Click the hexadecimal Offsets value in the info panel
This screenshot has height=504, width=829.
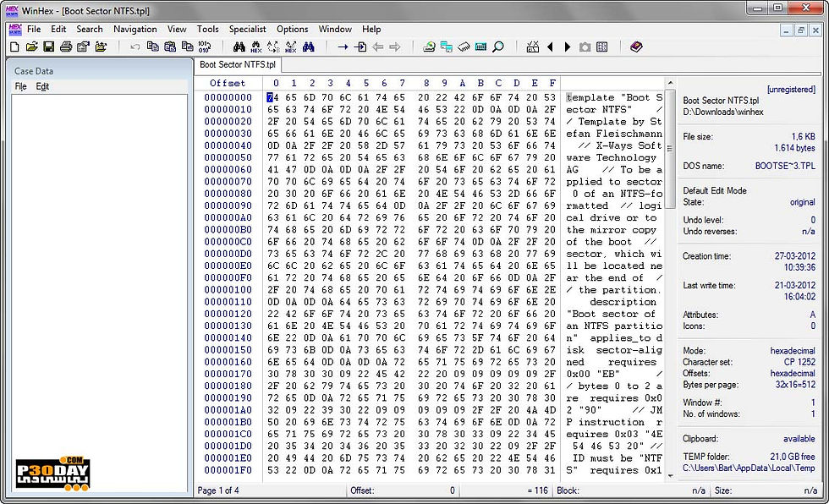point(793,373)
